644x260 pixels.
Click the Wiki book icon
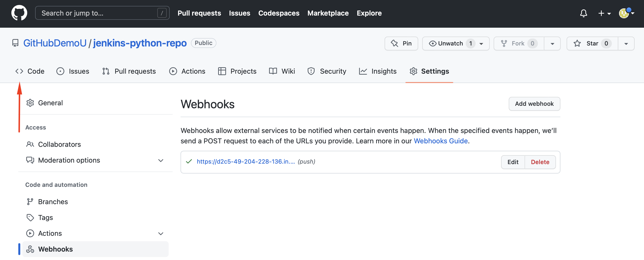(273, 71)
